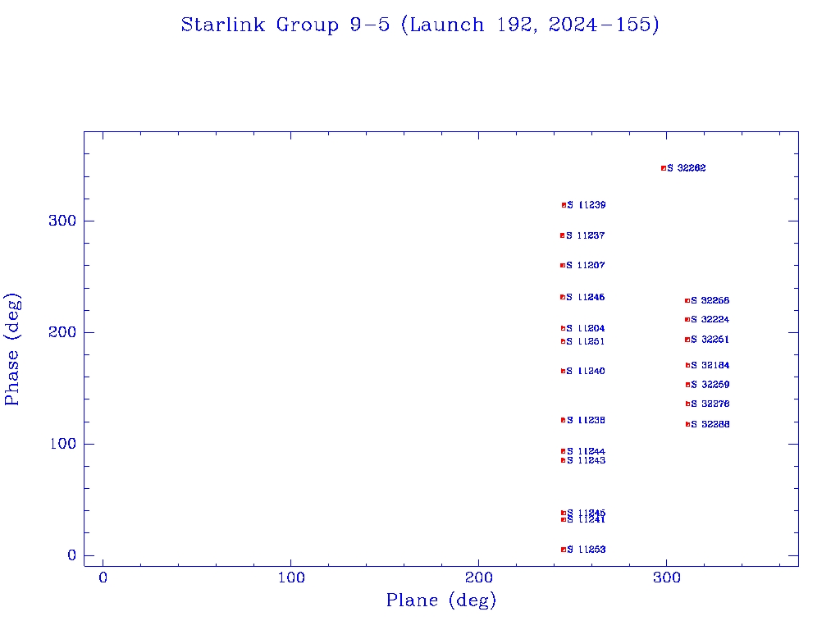Click the 0 tick label on Plane axis
This screenshot has height=630, width=840.
[103, 578]
